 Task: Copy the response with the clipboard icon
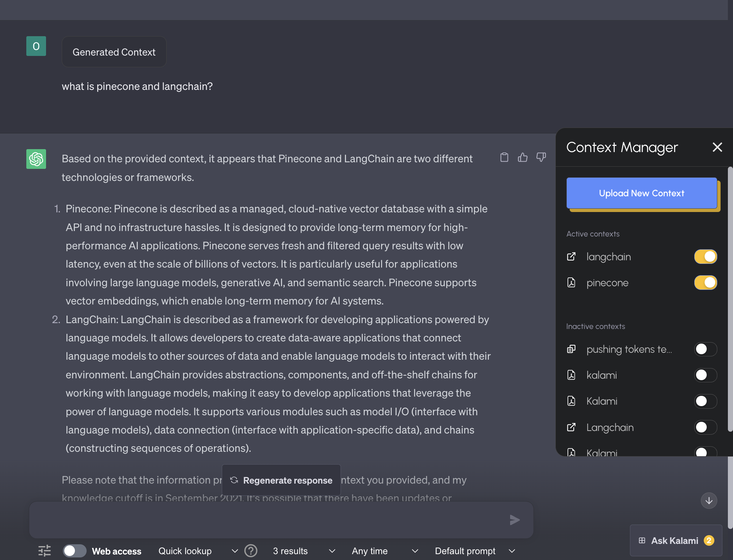[x=504, y=158]
